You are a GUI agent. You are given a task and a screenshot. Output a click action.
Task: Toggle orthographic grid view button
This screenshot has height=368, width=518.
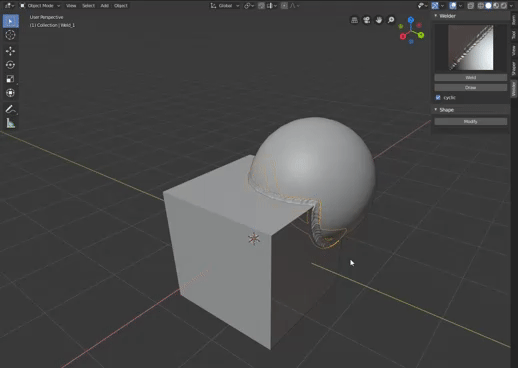coord(354,20)
